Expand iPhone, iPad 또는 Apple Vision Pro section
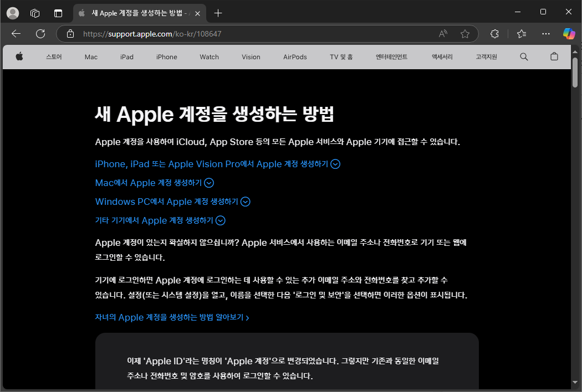Screen dimensions: 582x392 217,164
